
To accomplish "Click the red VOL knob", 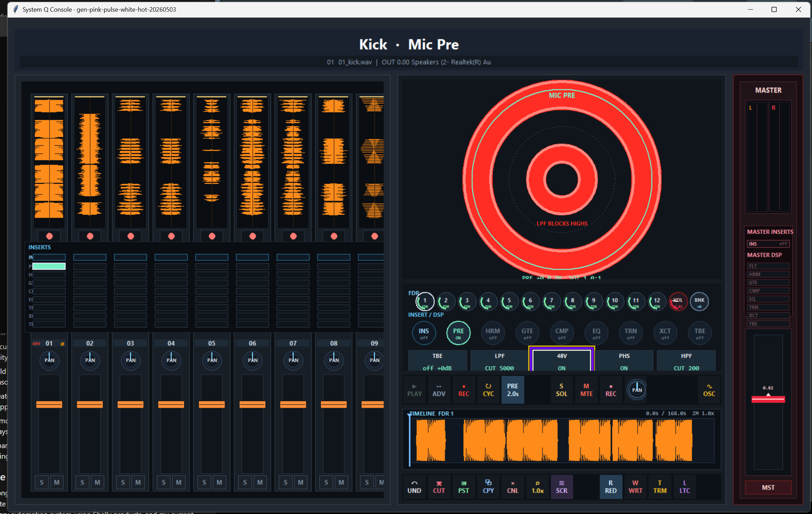I will [x=678, y=301].
